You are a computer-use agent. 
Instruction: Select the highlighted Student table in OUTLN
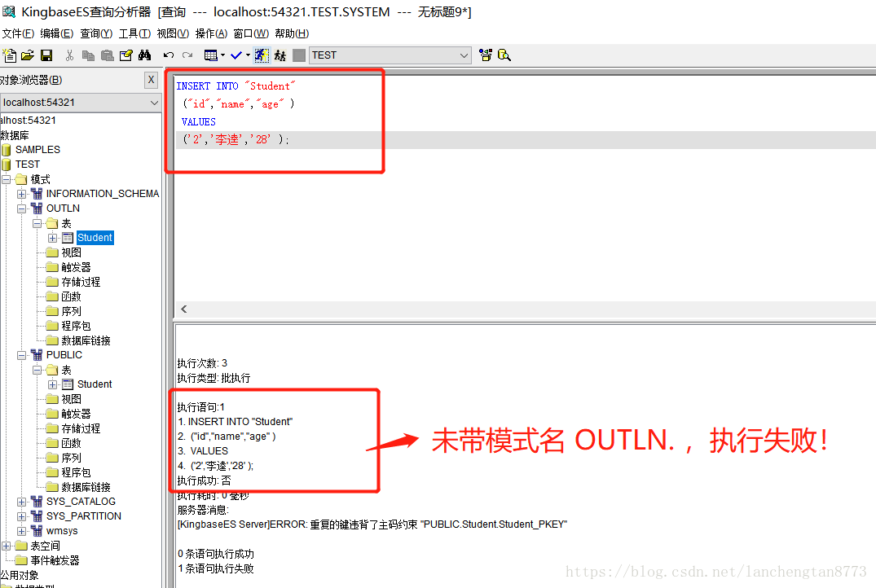coord(95,238)
